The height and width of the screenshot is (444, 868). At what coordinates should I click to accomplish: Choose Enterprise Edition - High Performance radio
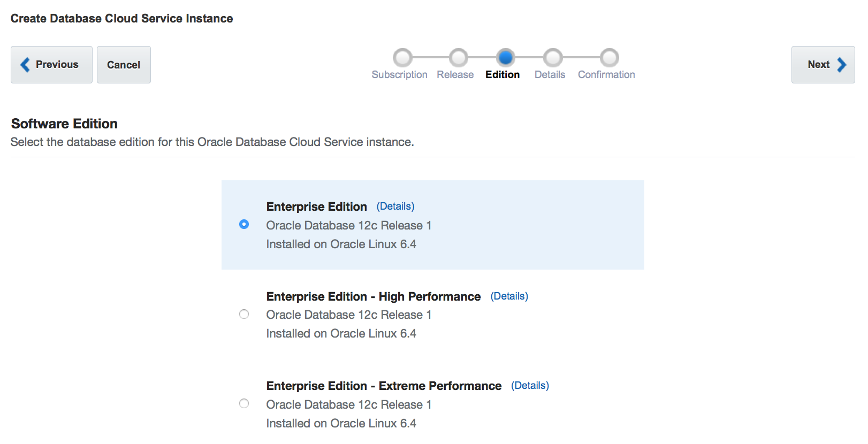click(x=244, y=314)
